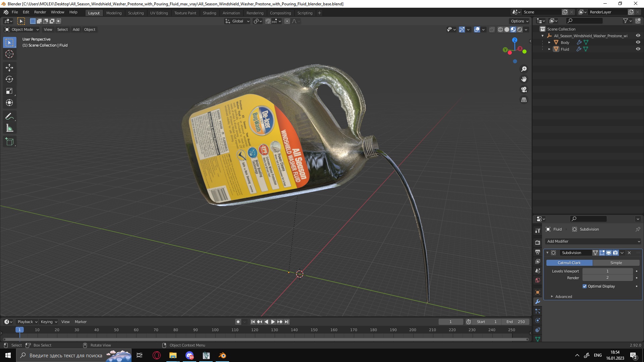Toggle camera view icon

point(524,89)
